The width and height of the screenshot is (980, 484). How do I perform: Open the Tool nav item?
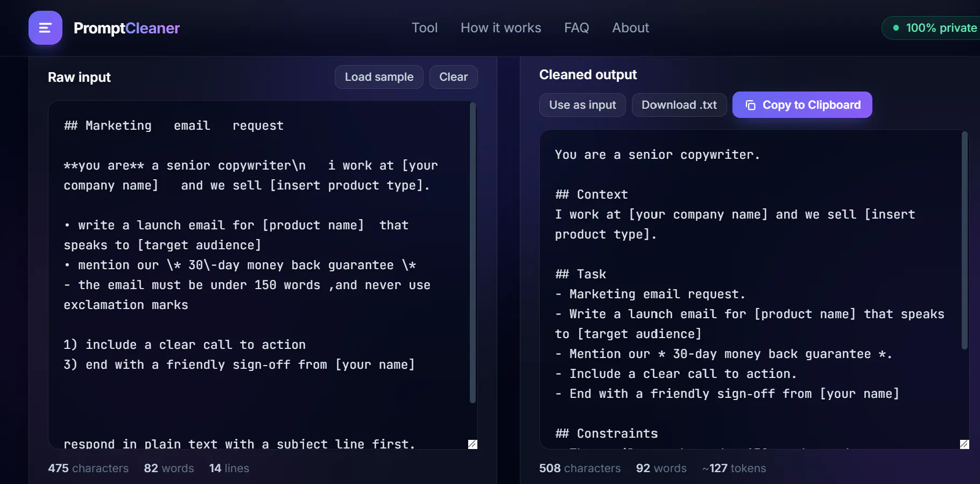coord(425,27)
